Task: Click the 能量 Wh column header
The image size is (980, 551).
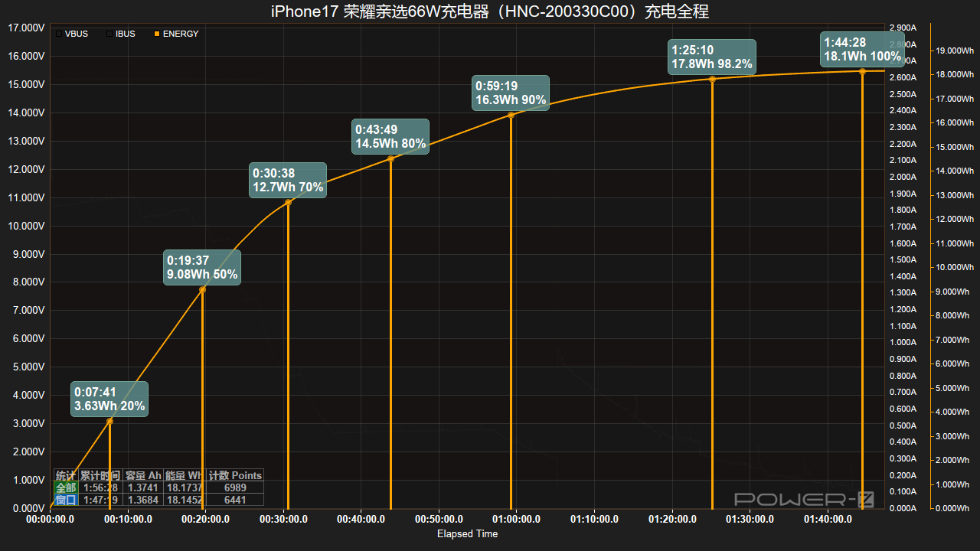Action: [x=185, y=475]
